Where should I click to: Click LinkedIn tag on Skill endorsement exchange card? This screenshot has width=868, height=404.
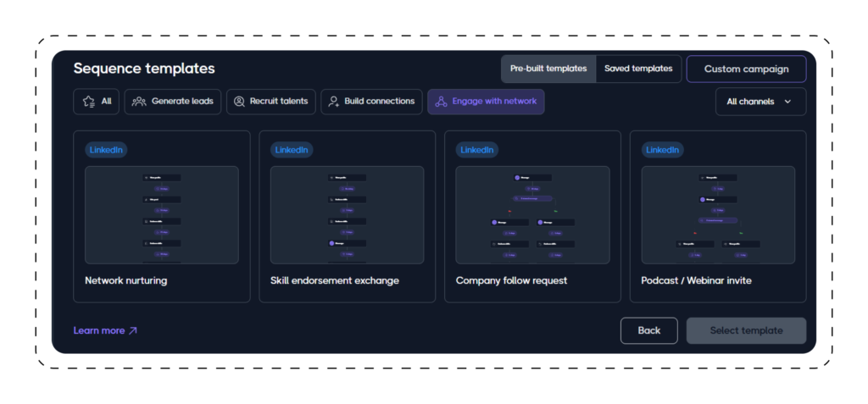(292, 150)
